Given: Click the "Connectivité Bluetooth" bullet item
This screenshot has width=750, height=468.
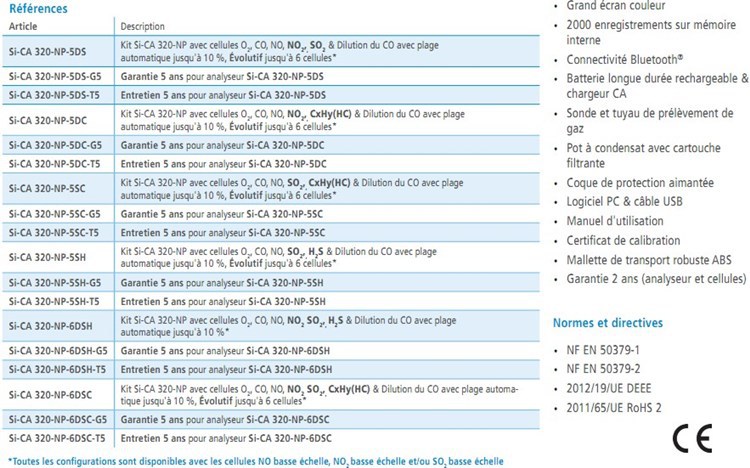Looking at the screenshot, I should point(624,59).
